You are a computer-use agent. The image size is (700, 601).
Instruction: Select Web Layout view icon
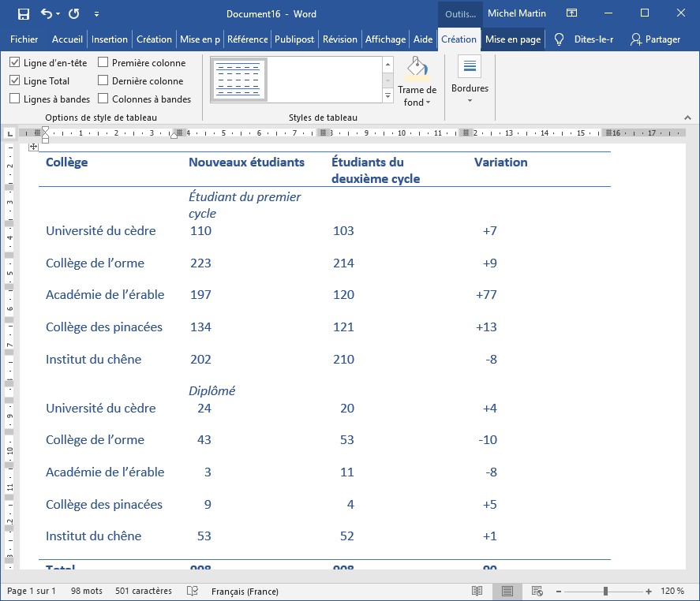pyautogui.click(x=537, y=591)
